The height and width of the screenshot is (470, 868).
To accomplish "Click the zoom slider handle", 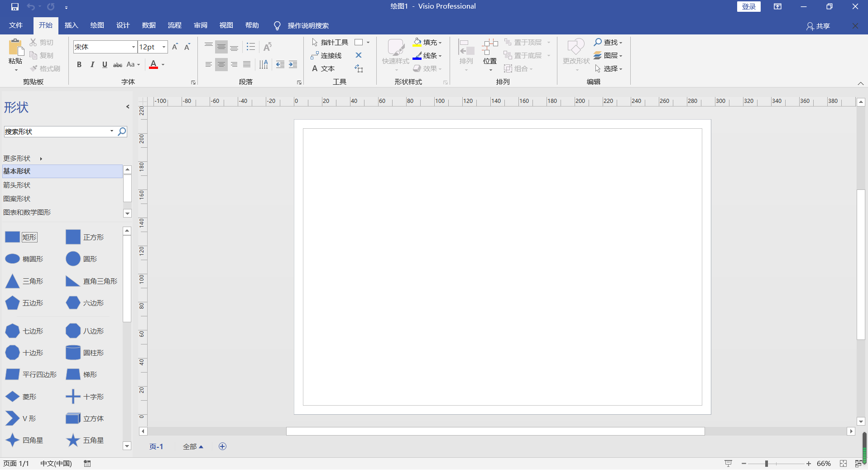I will pyautogui.click(x=767, y=463).
